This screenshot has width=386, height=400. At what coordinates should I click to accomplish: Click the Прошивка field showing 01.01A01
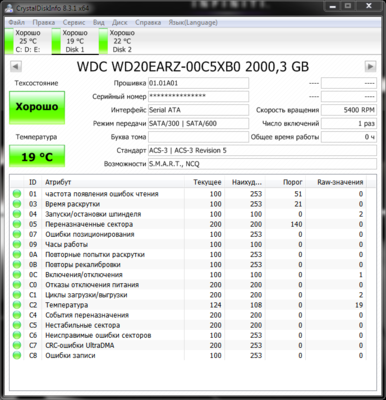click(x=198, y=83)
